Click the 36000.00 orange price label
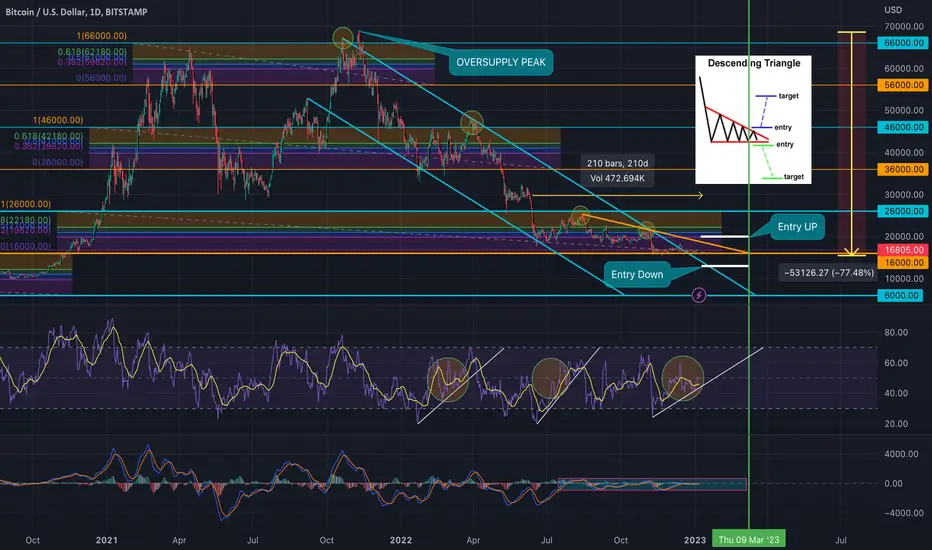Image resolution: width=932 pixels, height=550 pixels. (903, 169)
